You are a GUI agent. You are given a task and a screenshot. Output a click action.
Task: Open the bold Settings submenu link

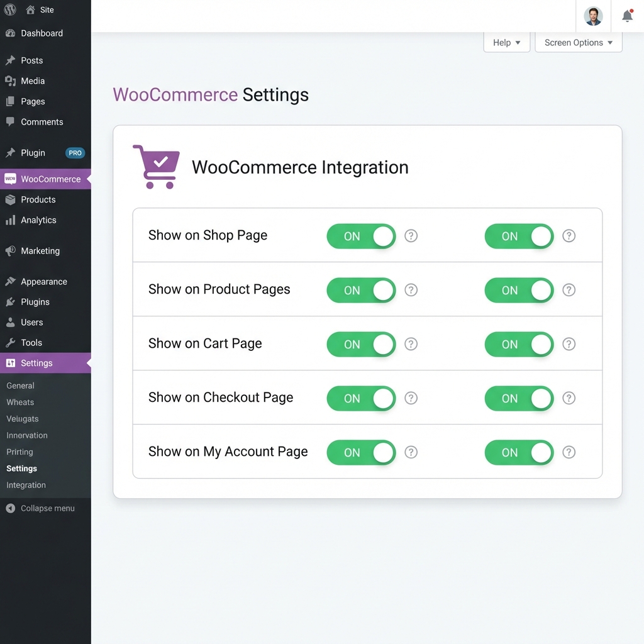[x=22, y=469]
